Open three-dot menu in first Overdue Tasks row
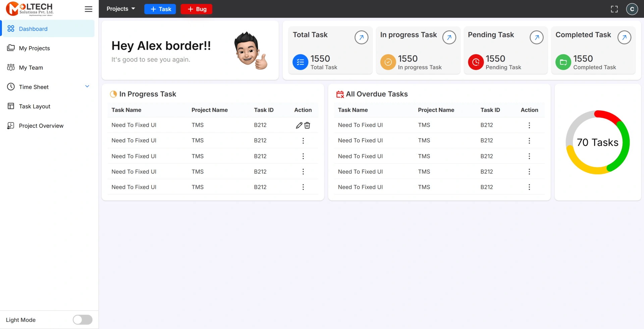Viewport: 644px width, 329px height. point(529,125)
